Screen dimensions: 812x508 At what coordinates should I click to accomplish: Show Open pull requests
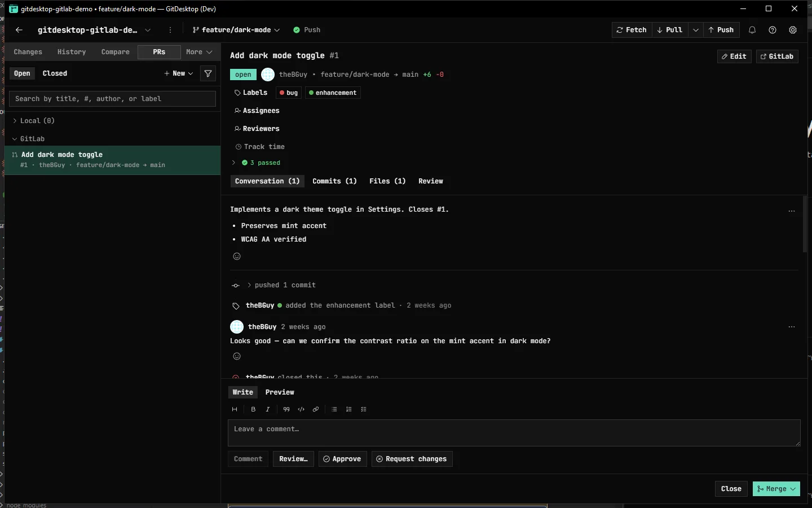(x=22, y=73)
